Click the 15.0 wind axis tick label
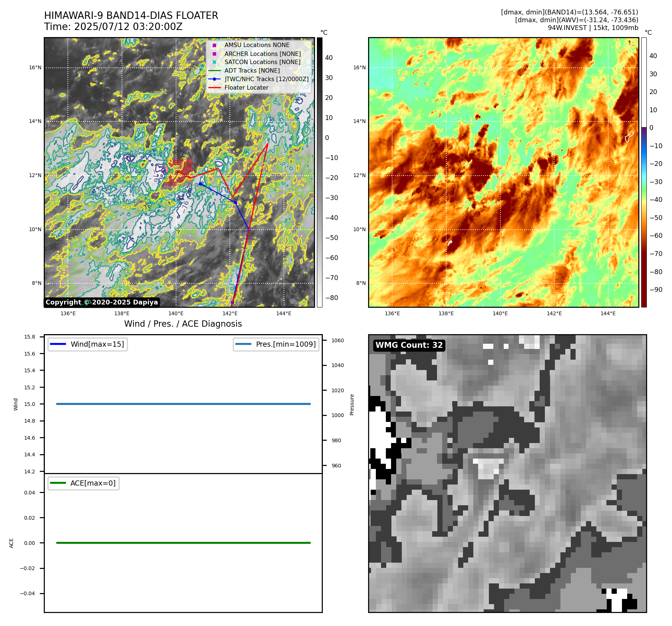The height and width of the screenshot is (626, 672). pos(30,404)
